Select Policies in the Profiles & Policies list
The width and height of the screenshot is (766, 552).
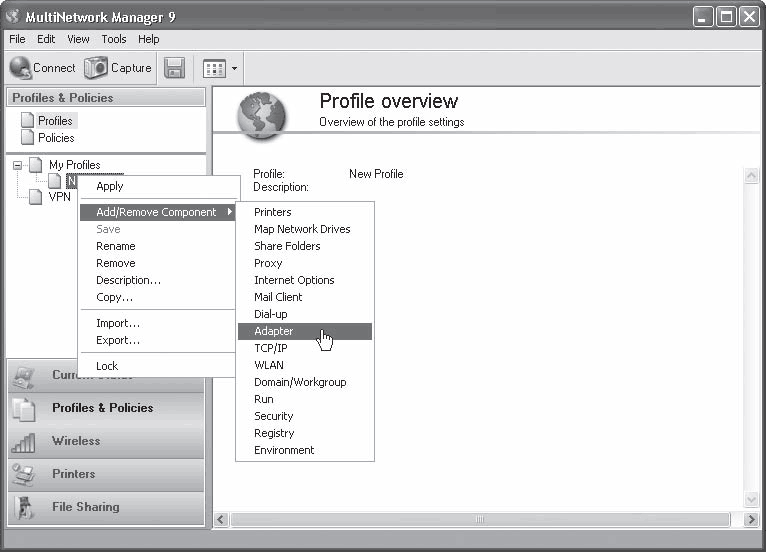pyautogui.click(x=56, y=138)
